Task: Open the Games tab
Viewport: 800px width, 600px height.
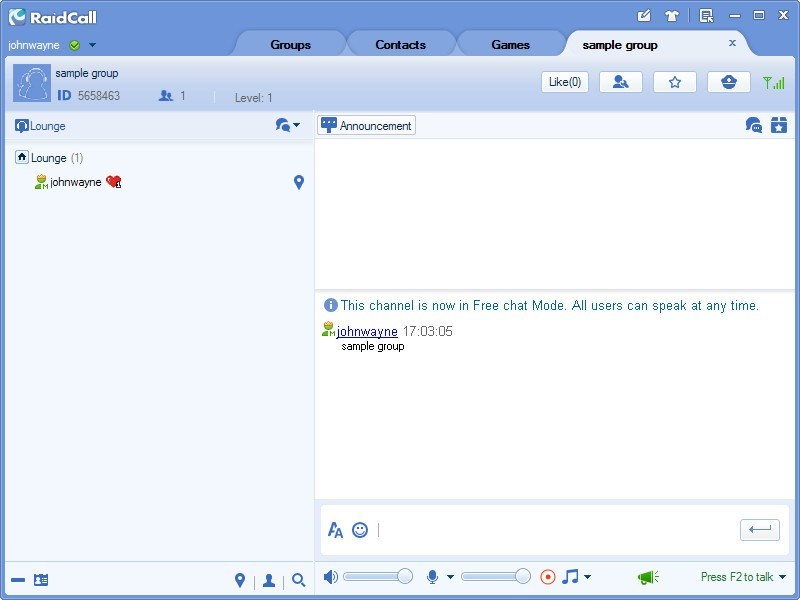Action: pos(510,45)
